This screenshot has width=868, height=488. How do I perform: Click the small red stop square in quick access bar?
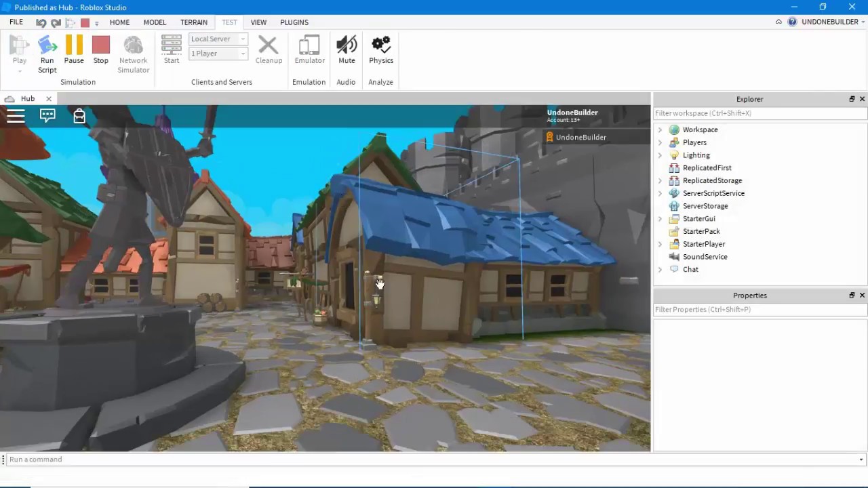(85, 22)
